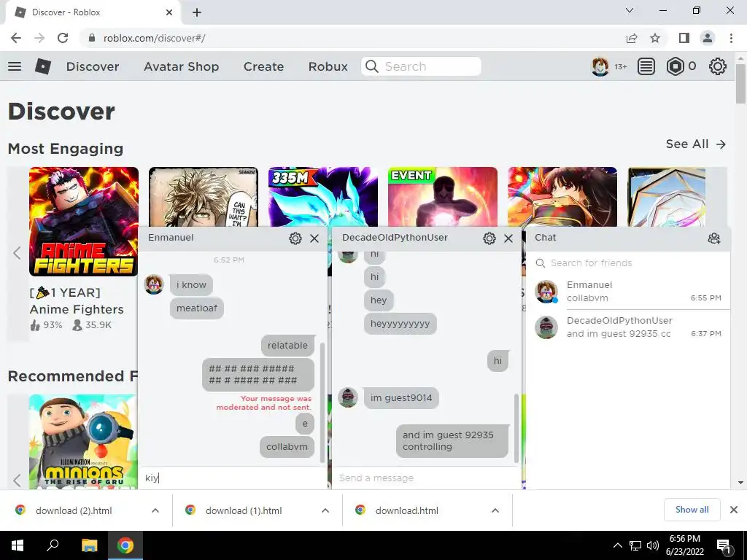The image size is (747, 560).
Task: Open the Robux nav item
Action: pos(328,66)
